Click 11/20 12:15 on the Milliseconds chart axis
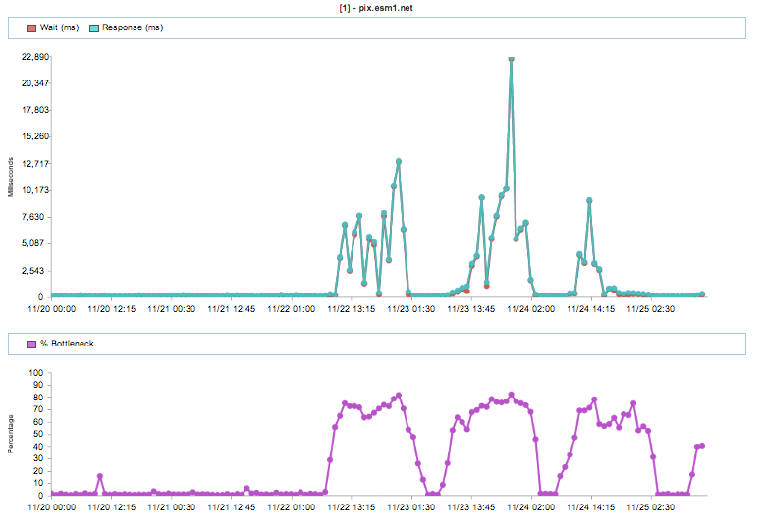Screen dimensions: 760x532 (112, 309)
